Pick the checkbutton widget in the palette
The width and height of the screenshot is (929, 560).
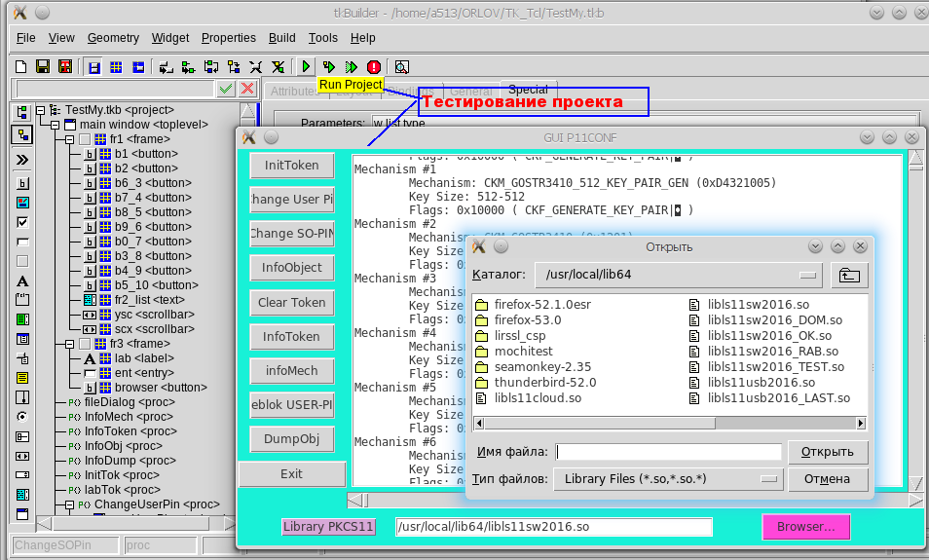click(22, 222)
